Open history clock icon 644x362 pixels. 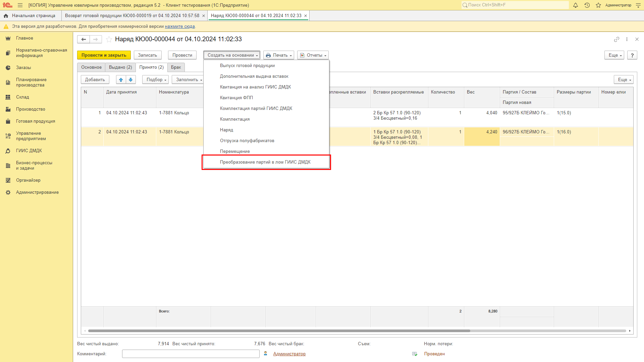(587, 5)
